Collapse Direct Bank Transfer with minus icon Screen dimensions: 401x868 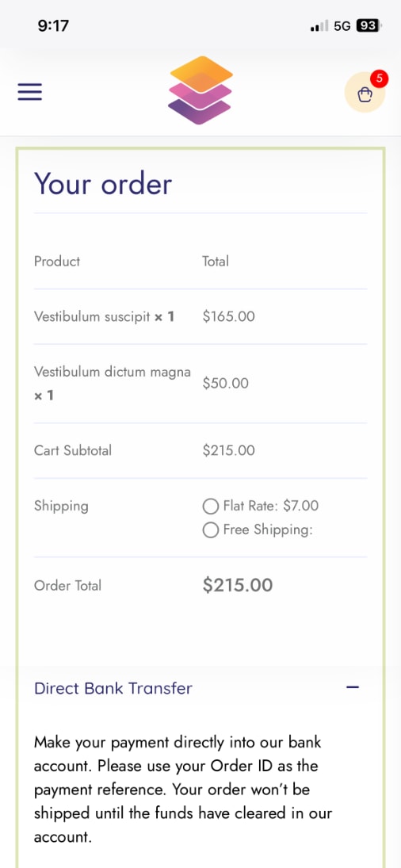tap(353, 687)
